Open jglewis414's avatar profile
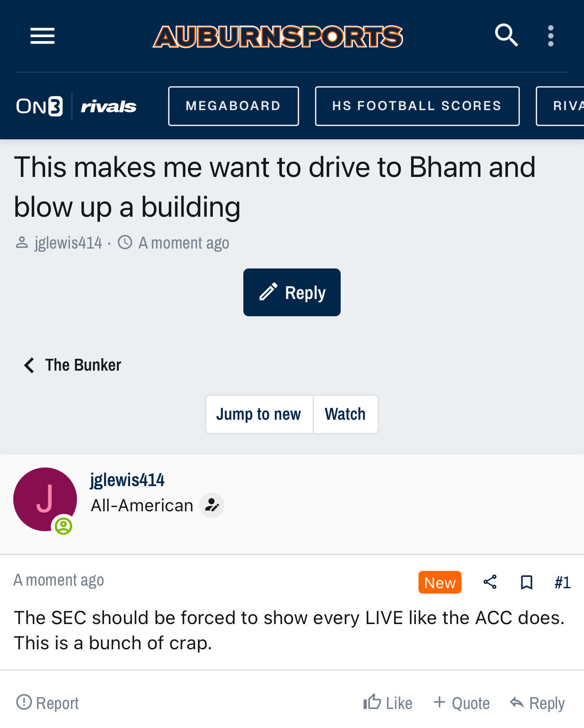This screenshot has height=728, width=584. [45, 499]
